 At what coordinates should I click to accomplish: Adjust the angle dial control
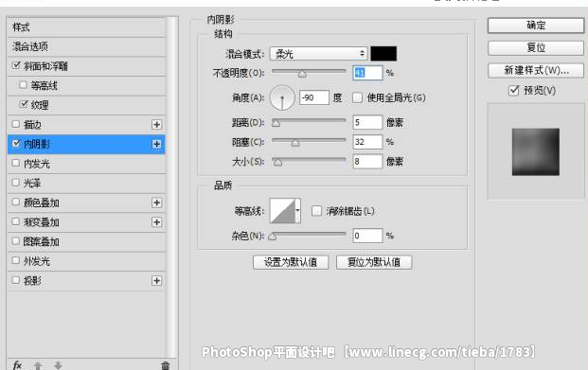[282, 97]
